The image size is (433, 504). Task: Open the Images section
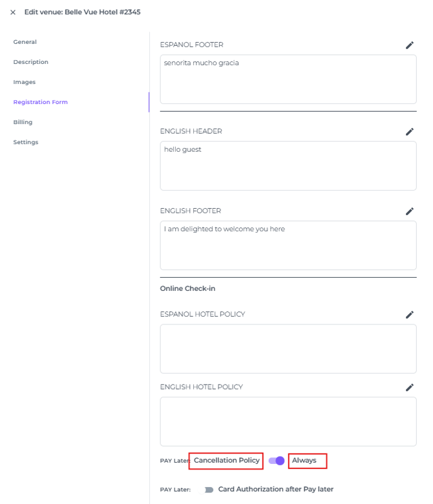click(x=25, y=82)
